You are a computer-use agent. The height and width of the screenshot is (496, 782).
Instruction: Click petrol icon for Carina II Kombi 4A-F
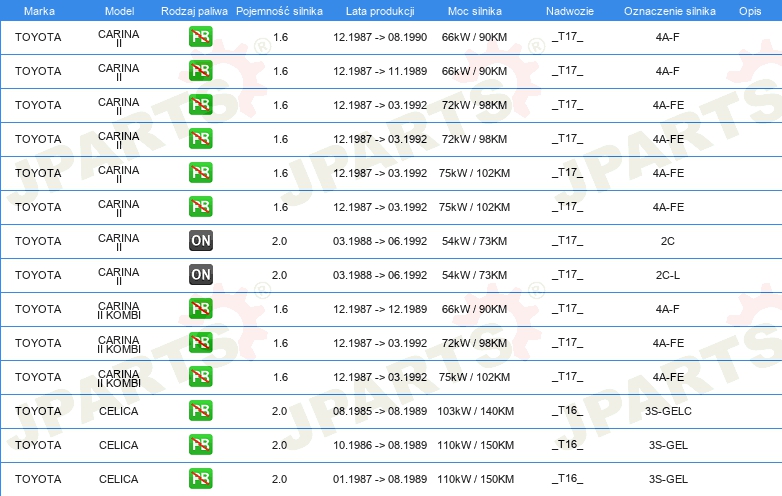[200, 308]
